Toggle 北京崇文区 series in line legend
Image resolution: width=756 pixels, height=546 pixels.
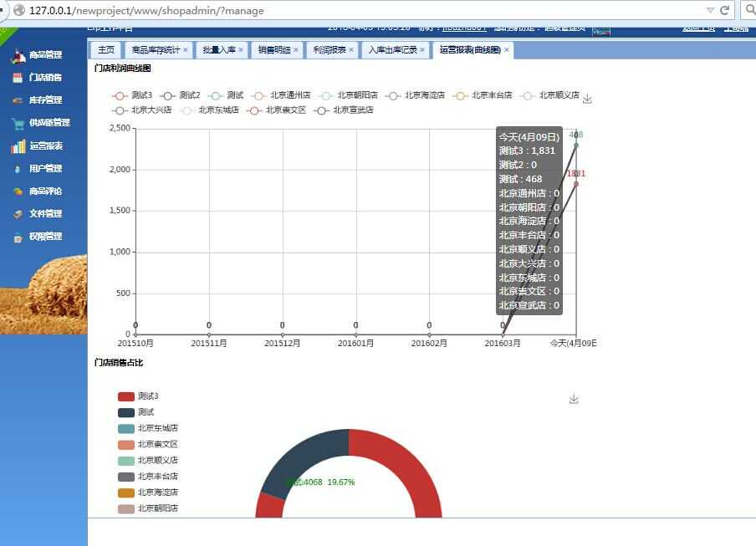tap(276, 110)
